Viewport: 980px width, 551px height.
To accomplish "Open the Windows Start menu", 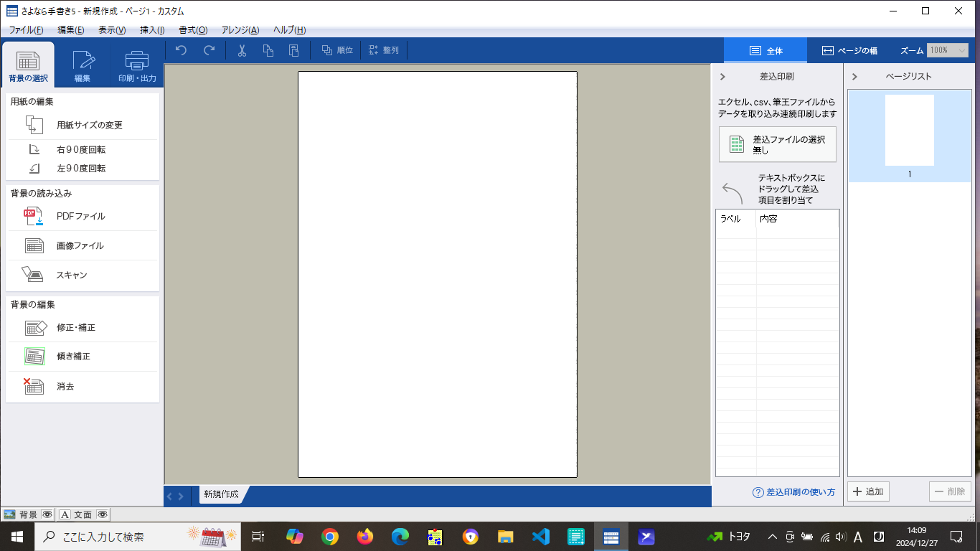I will coord(17,537).
